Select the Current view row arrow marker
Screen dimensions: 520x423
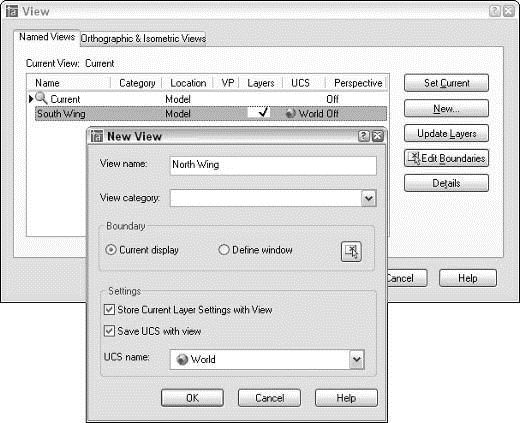point(31,99)
